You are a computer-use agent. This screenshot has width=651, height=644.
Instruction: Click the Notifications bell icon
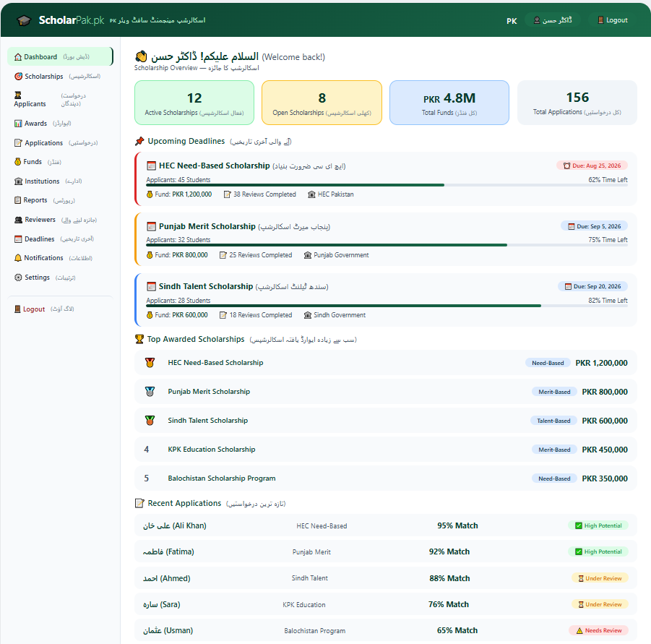coord(18,258)
